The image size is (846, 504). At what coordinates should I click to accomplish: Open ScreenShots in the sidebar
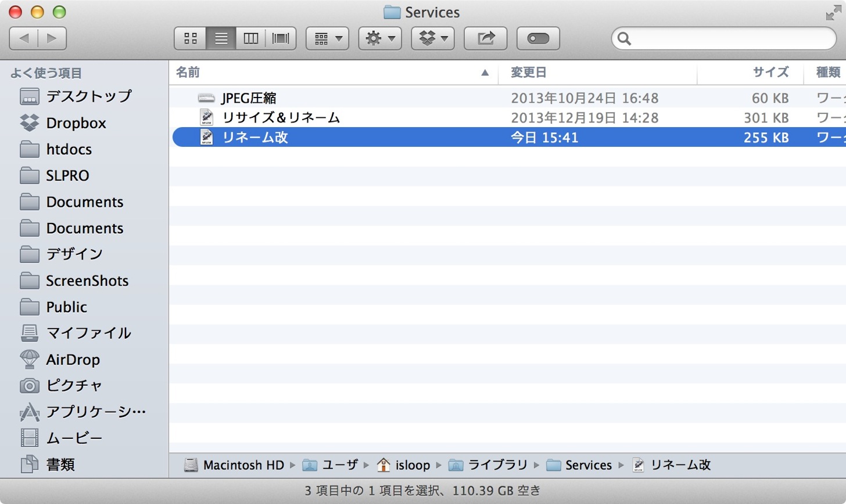74,280
